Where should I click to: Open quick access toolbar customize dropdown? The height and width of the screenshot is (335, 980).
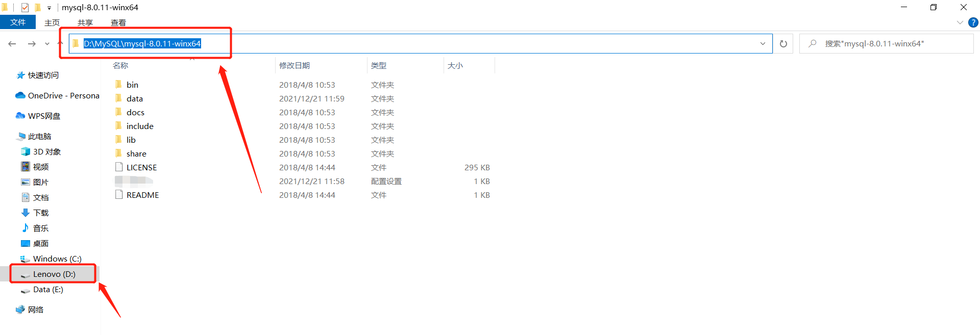point(49,8)
